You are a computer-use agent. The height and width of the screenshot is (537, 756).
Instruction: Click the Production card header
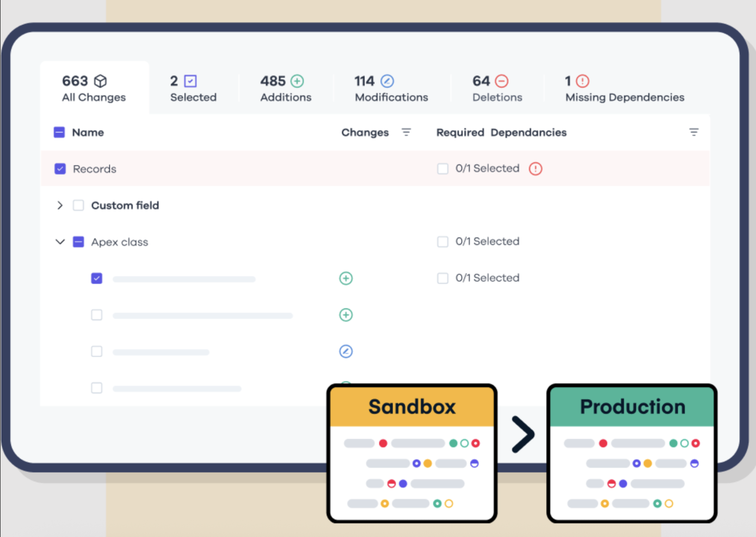tap(632, 406)
